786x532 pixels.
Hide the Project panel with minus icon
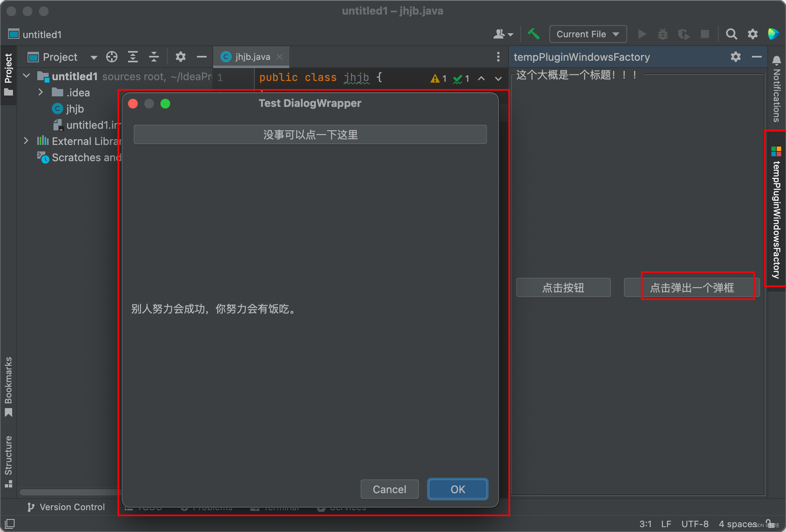(202, 57)
